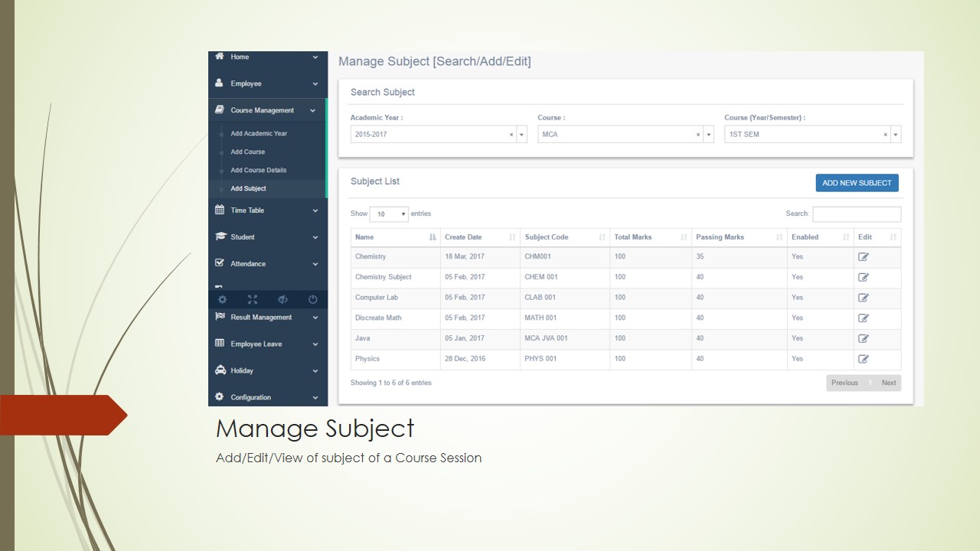
Task: Clear the MCA course selection with the x
Action: point(698,135)
